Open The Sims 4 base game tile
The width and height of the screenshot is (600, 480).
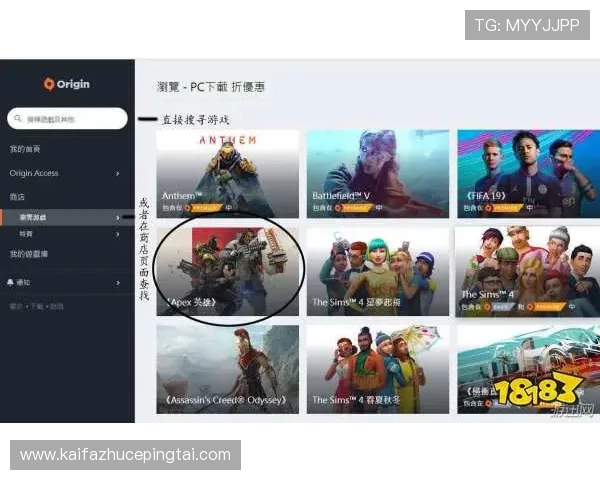pyautogui.click(x=528, y=271)
